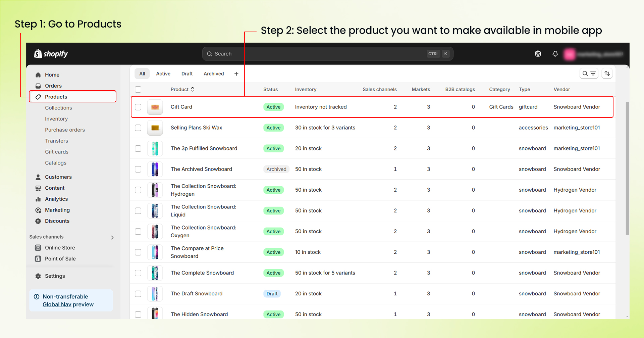The image size is (644, 338).
Task: Toggle the Product column sort order
Action: 193,89
